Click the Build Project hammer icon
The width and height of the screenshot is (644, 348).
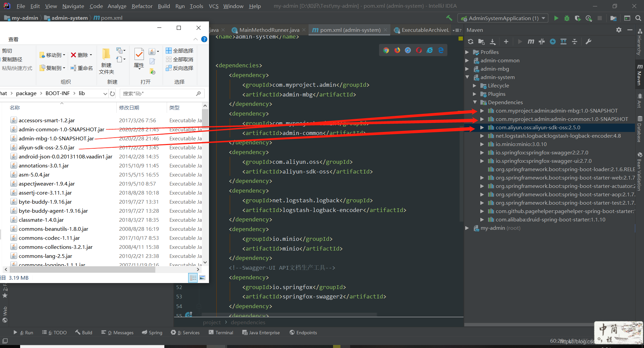pyautogui.click(x=449, y=18)
